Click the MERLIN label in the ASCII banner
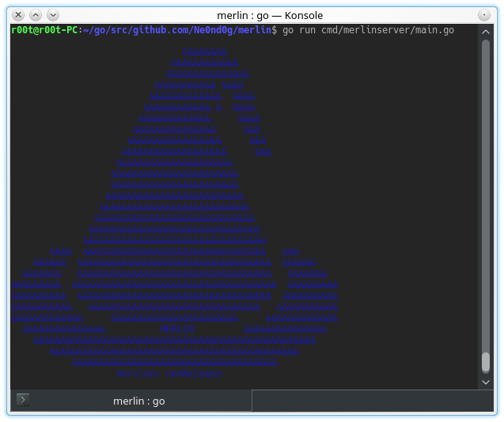 (176, 329)
